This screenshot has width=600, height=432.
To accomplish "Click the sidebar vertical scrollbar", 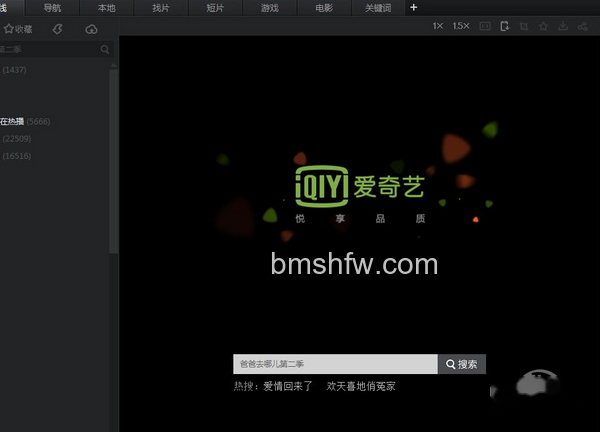I will 114,161.
